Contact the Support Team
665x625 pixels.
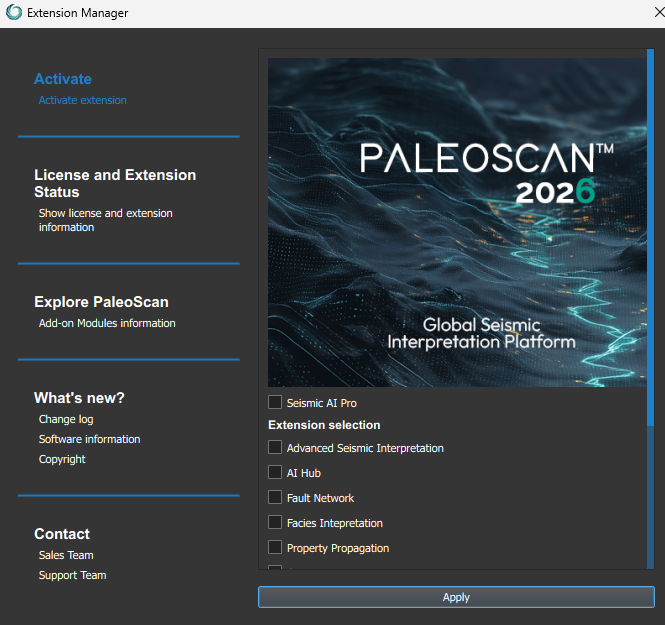pos(73,575)
